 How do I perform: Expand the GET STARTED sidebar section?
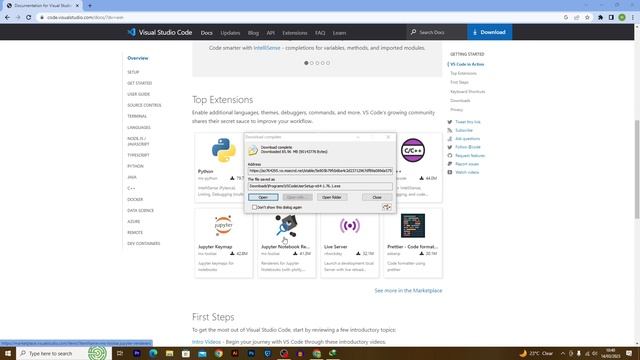pyautogui.click(x=140, y=83)
